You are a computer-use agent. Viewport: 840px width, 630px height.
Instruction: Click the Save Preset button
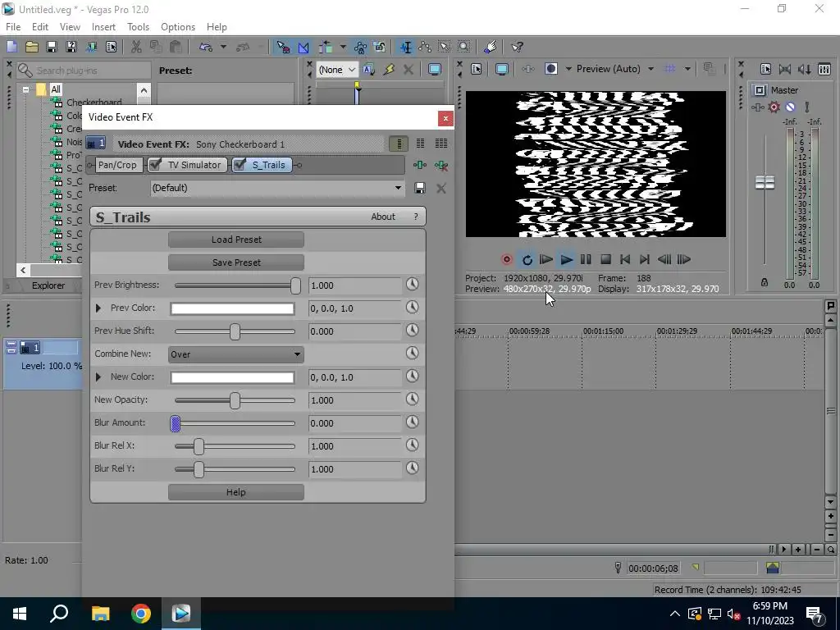(x=236, y=262)
